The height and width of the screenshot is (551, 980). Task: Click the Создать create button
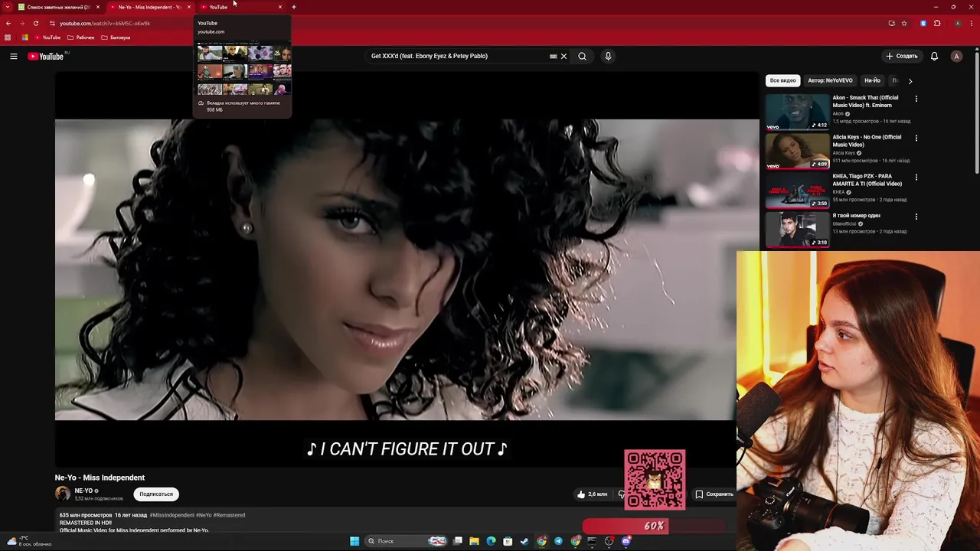(901, 56)
